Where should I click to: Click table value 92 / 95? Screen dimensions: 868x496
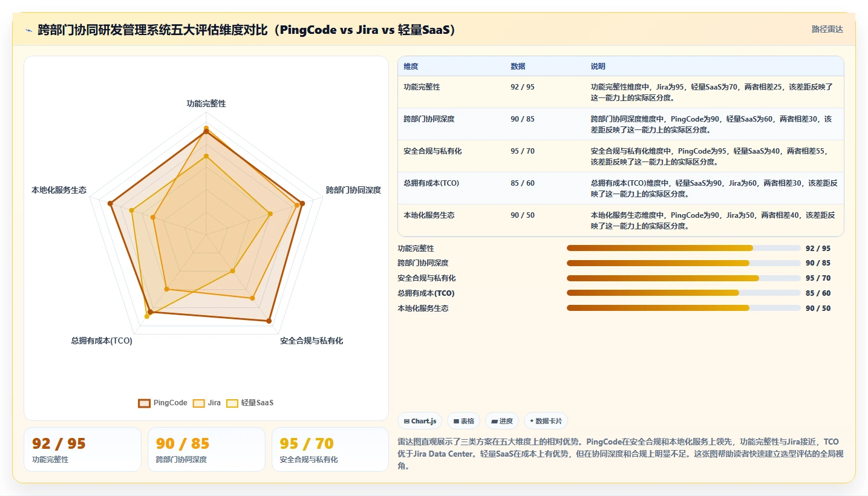click(x=523, y=87)
